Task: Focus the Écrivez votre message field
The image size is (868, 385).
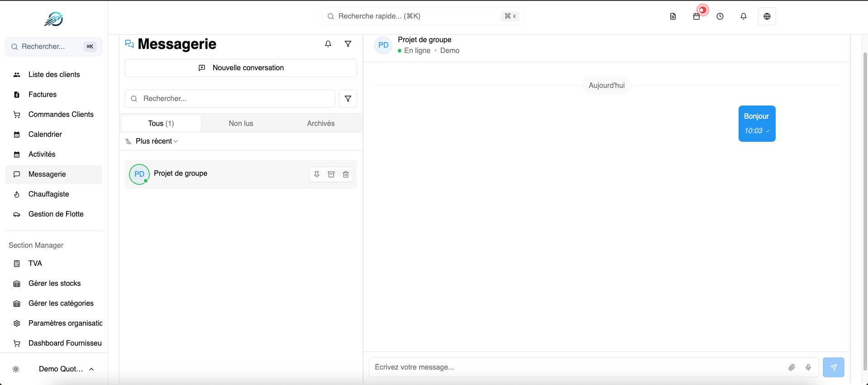Action: [x=575, y=367]
